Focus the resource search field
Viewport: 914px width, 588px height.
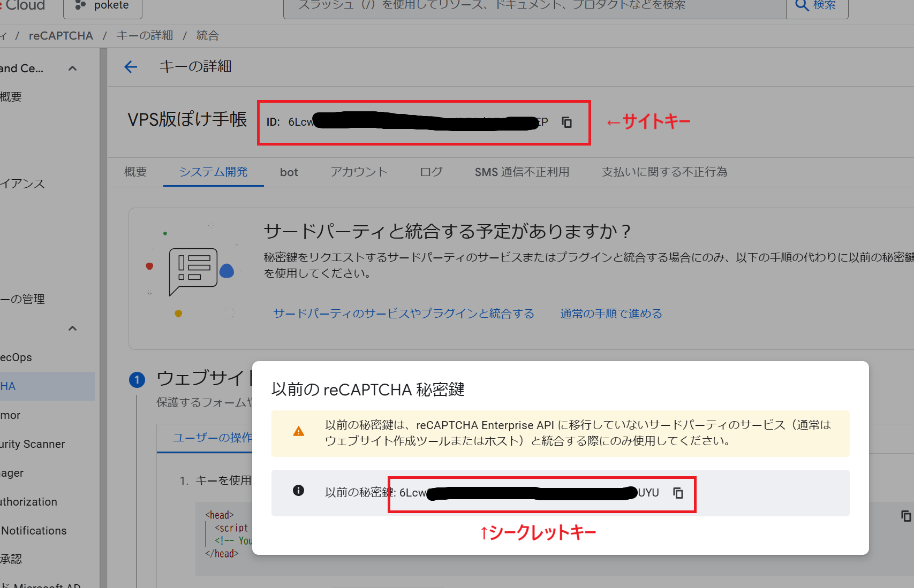534,5
